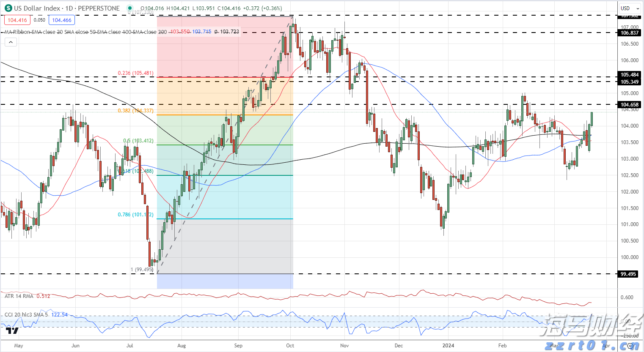
Task: Click the 107.000 price scale tick
Action: [629, 27]
